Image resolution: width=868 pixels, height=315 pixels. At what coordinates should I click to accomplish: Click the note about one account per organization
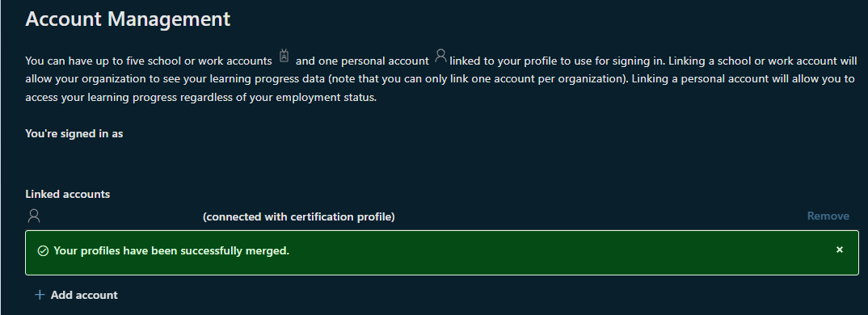(477, 79)
